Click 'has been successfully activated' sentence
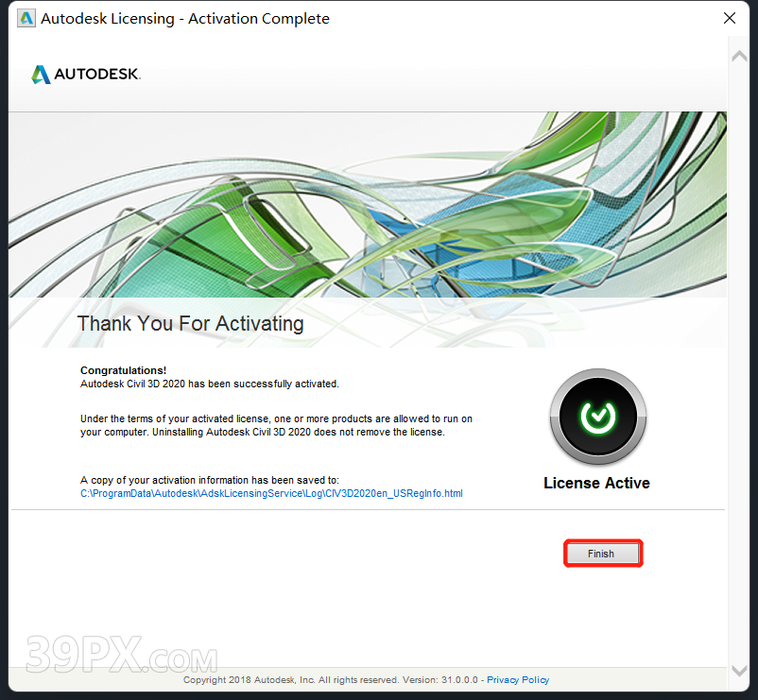This screenshot has height=700, width=758. coord(210,384)
